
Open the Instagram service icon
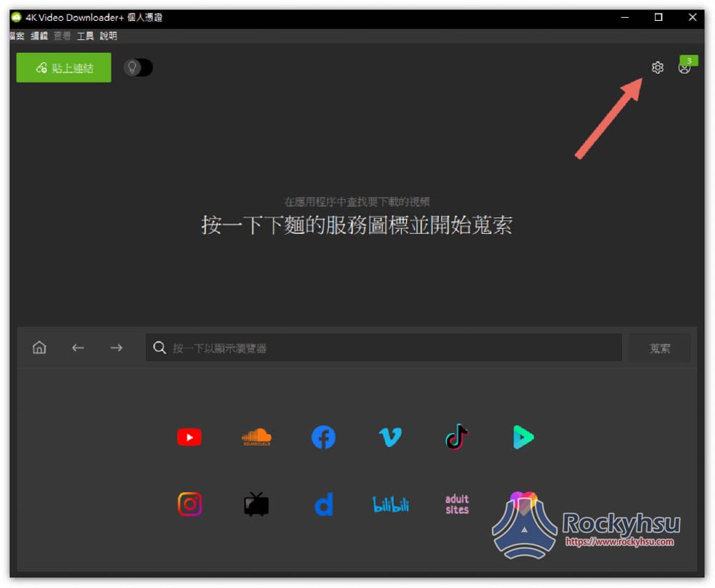click(x=189, y=504)
